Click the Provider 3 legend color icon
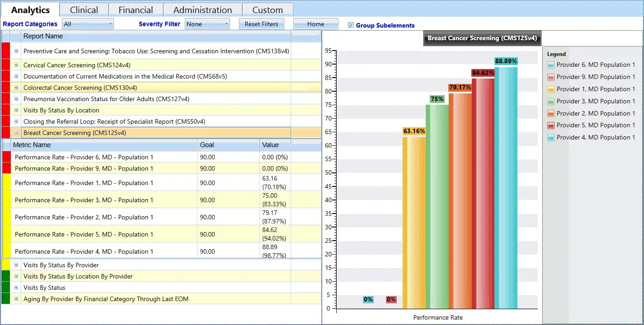This screenshot has height=325, width=644. [x=550, y=101]
